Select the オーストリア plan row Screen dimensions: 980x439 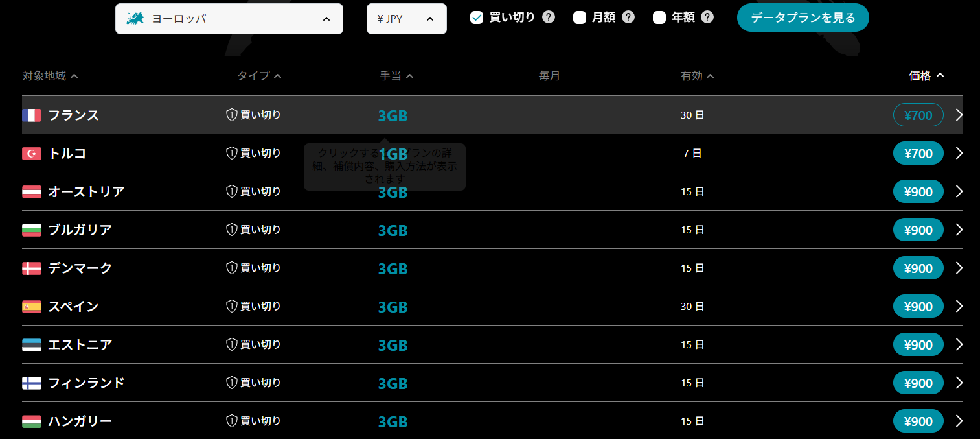492,192
